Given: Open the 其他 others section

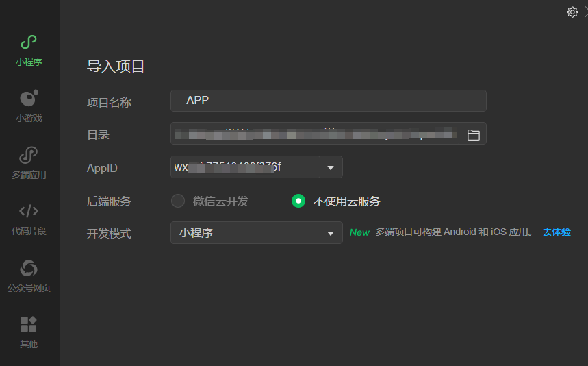Looking at the screenshot, I should pyautogui.click(x=29, y=332).
